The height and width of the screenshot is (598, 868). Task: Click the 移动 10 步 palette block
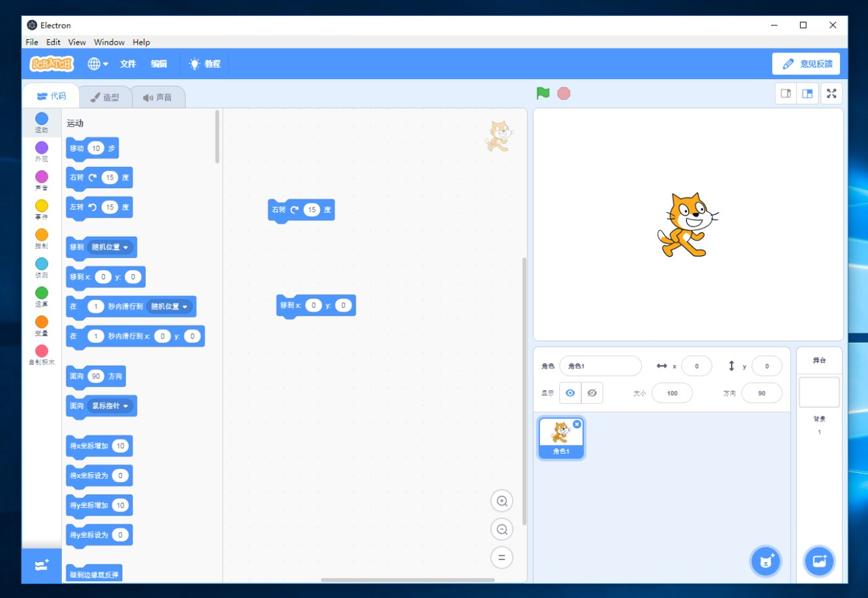[92, 149]
